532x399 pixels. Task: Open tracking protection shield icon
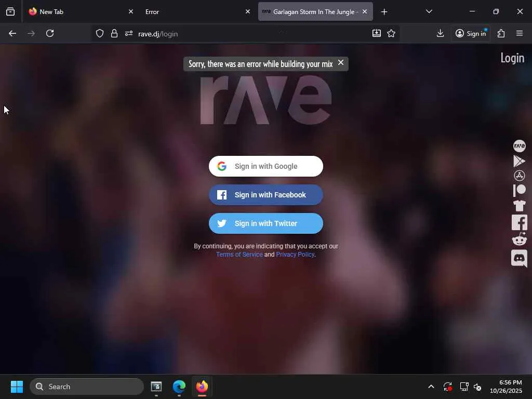[x=99, y=33]
